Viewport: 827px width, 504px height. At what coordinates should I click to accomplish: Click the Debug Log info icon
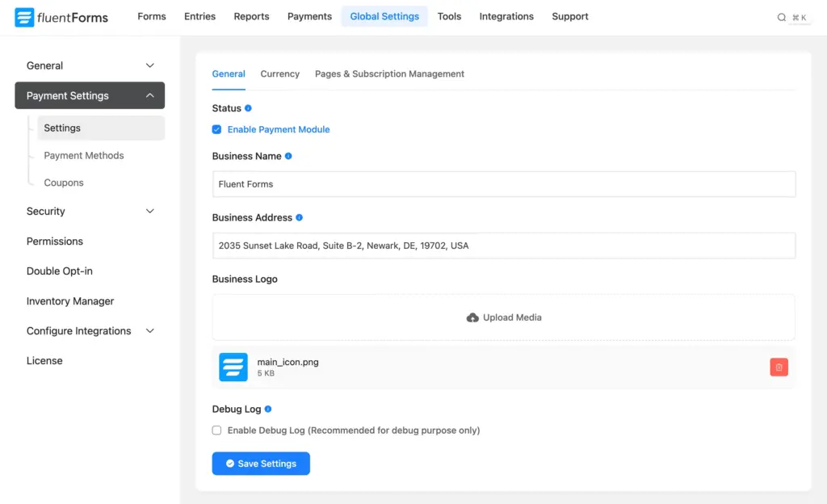coord(267,409)
